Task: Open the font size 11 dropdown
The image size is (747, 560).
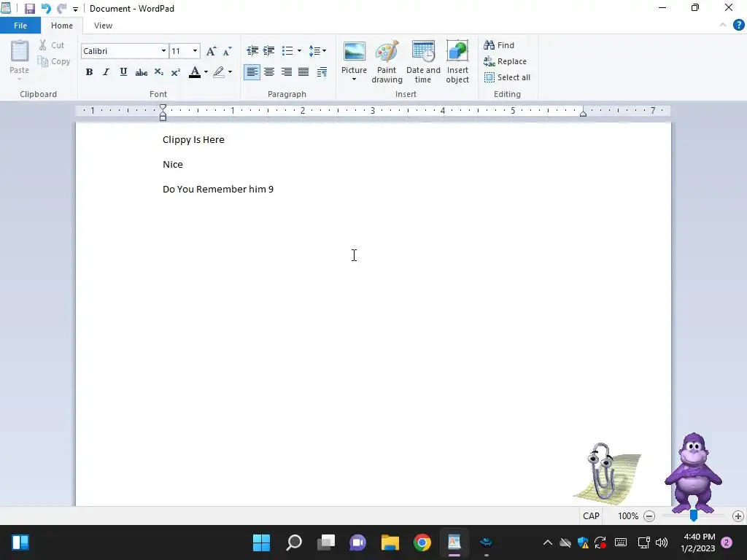Action: [x=195, y=51]
